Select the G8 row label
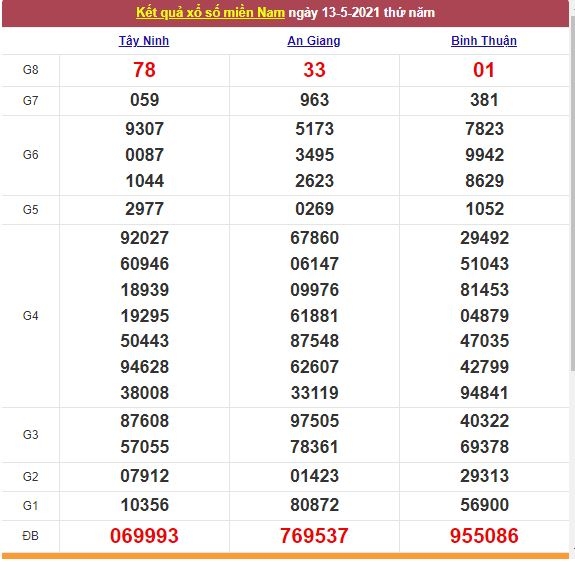 pos(30,70)
